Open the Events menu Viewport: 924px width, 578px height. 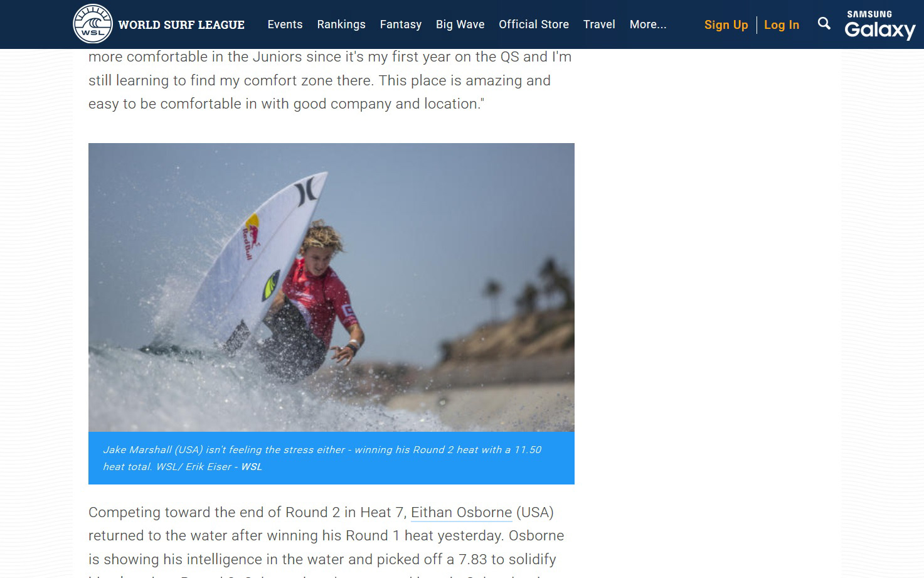285,24
